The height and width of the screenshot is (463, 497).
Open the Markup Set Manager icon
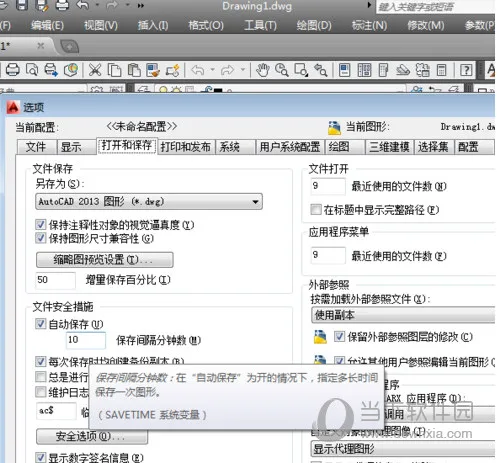tap(422, 70)
